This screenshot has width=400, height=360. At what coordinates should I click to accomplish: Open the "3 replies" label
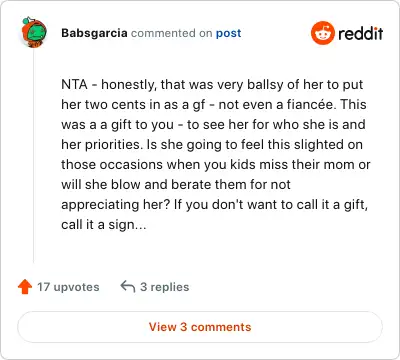(165, 287)
